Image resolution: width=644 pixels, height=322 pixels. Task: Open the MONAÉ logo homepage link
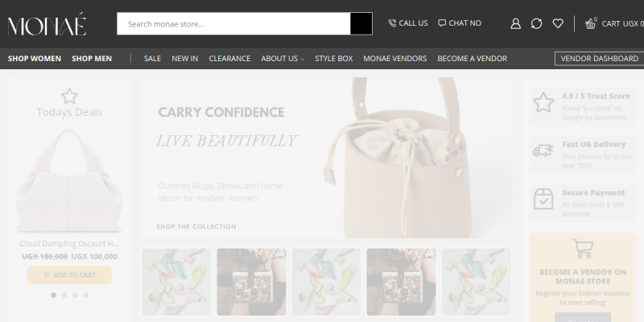coord(47,24)
